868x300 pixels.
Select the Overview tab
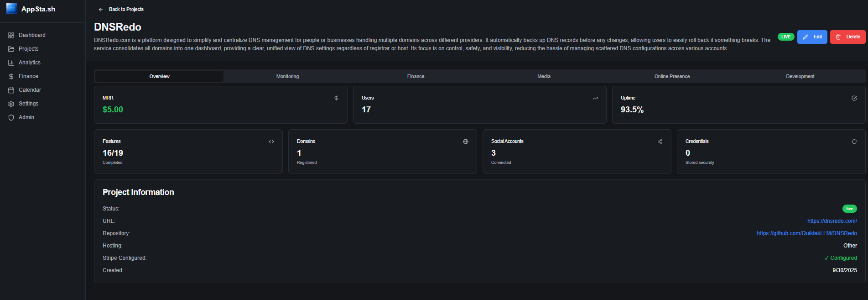(x=159, y=76)
